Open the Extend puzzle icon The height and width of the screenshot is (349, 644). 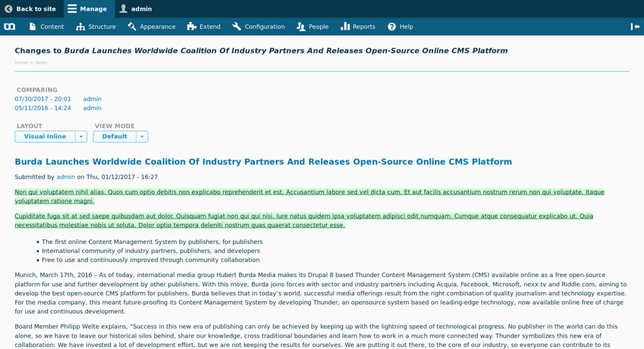click(192, 26)
